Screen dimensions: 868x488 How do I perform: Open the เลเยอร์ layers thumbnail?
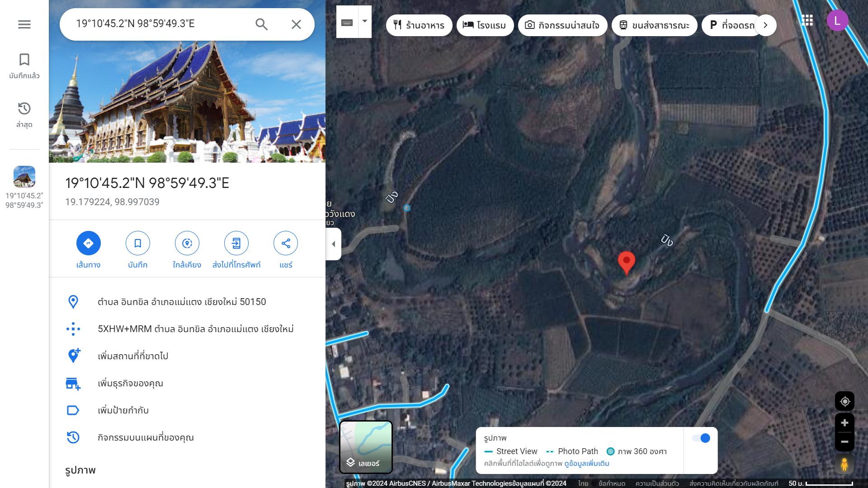pos(366,447)
